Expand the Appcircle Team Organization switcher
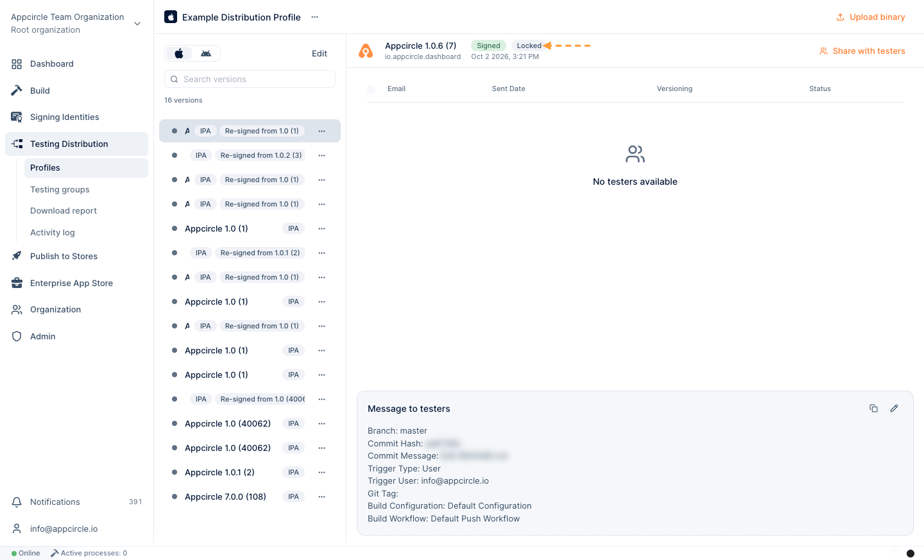Image resolution: width=924 pixels, height=560 pixels. (137, 24)
